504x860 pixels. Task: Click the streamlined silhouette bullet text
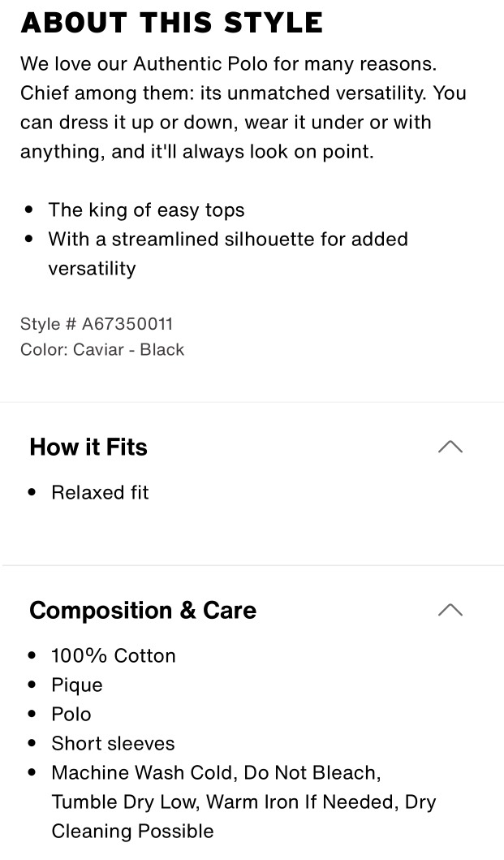coord(228,253)
